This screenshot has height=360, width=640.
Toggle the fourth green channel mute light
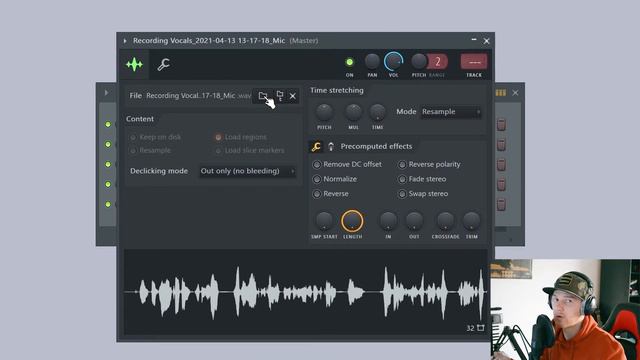point(108,184)
